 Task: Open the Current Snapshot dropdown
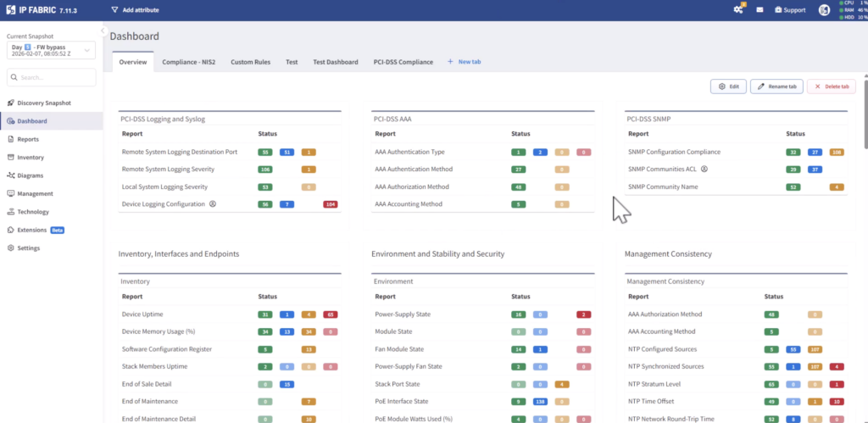[x=51, y=50]
